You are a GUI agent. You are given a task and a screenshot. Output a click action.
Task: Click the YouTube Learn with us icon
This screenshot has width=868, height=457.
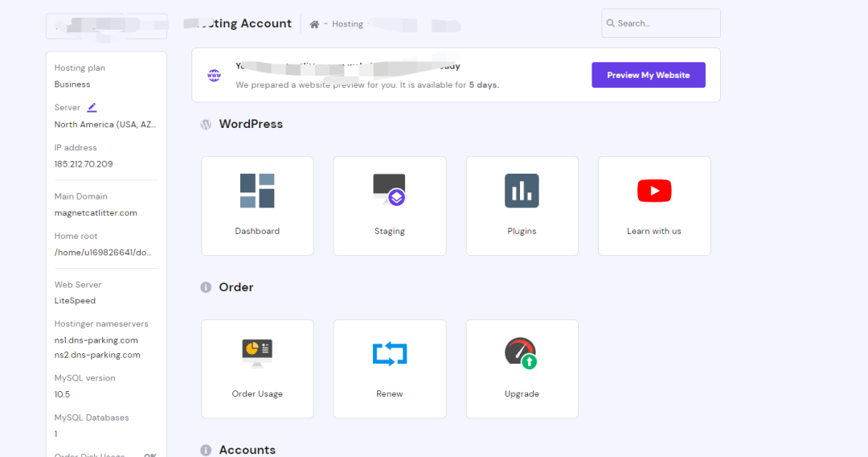pos(654,191)
